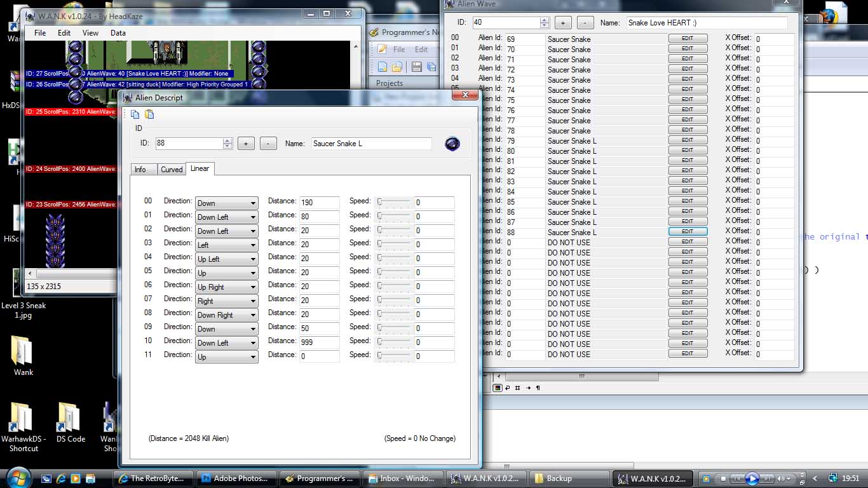Switch to the Curved tab

pyautogui.click(x=172, y=169)
